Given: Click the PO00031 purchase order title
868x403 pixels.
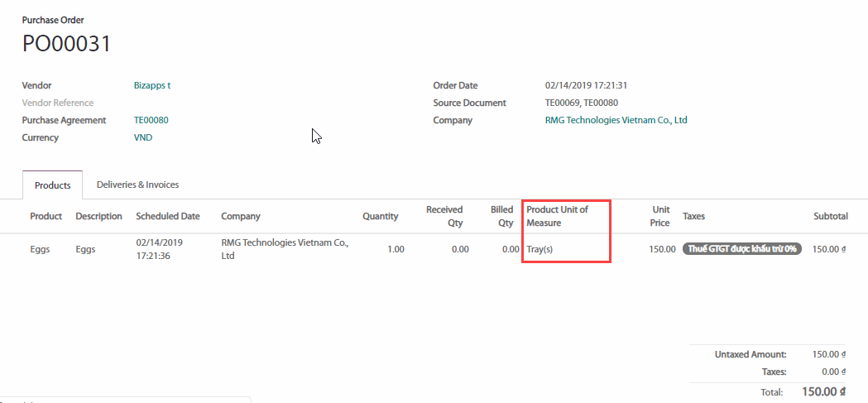Looking at the screenshot, I should [x=67, y=44].
